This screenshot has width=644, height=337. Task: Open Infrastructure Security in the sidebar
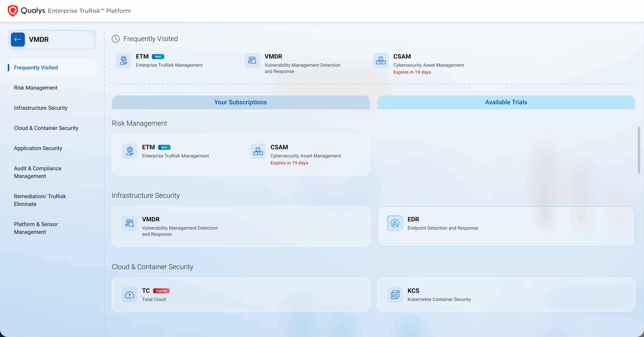pyautogui.click(x=41, y=108)
